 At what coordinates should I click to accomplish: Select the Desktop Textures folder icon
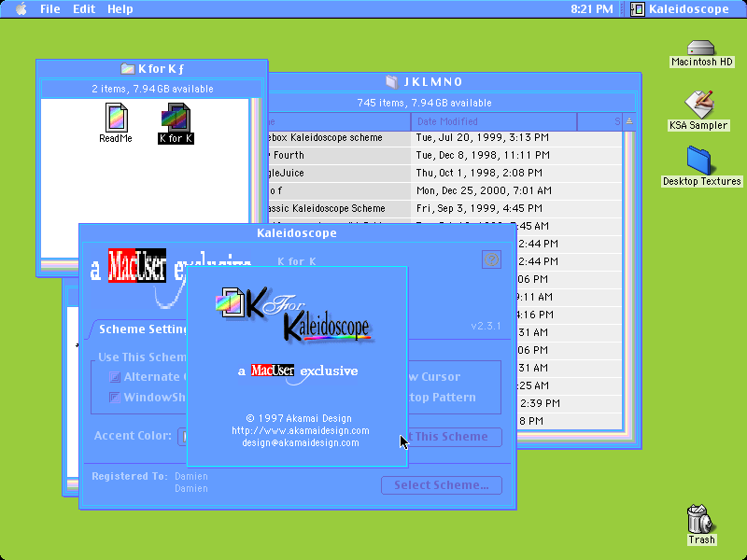[x=702, y=166]
